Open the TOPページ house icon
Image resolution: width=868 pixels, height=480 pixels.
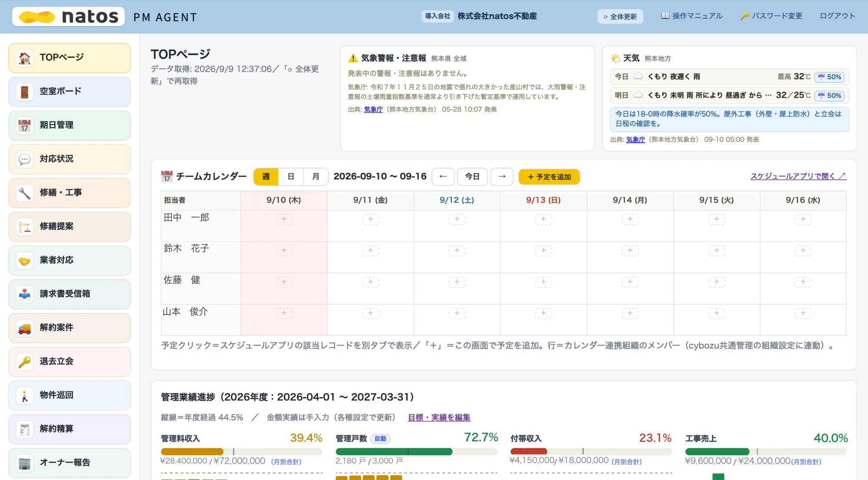pyautogui.click(x=25, y=58)
